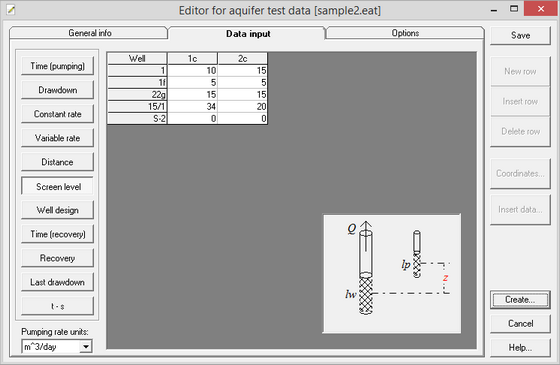Viewport: 560px width, 365px height.
Task: Select the 2c cell for well 22g
Action: [242, 94]
